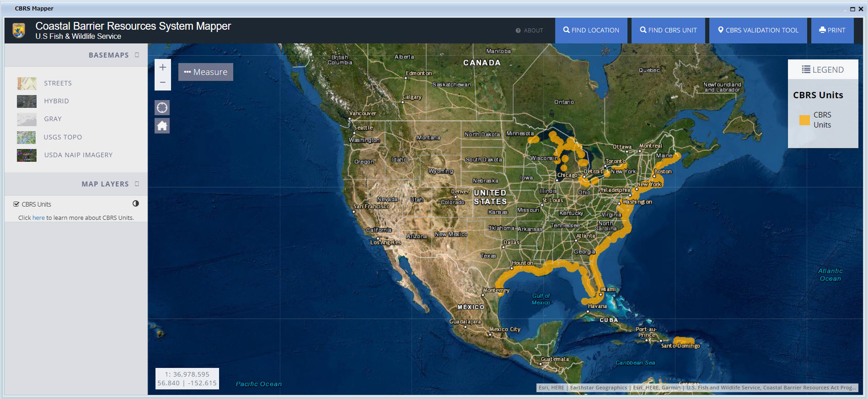Zoom in with the plus button
Screen dimensions: 868x399
(162, 67)
